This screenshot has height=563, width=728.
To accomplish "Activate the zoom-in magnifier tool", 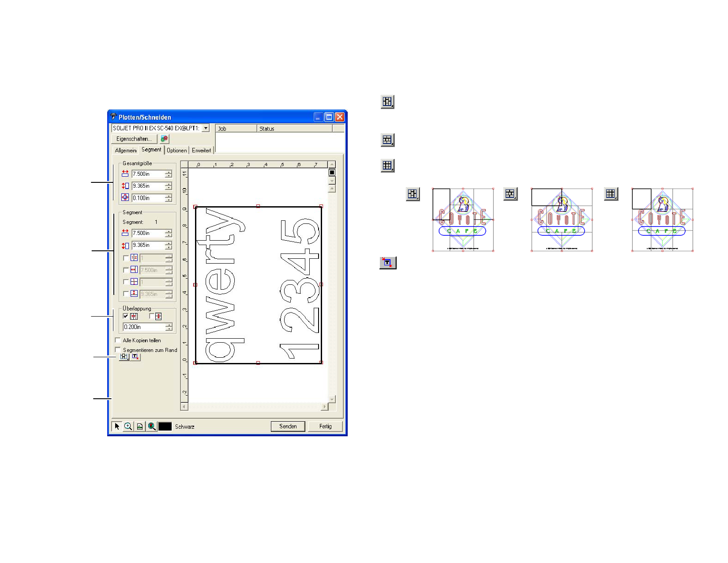I will [x=128, y=427].
